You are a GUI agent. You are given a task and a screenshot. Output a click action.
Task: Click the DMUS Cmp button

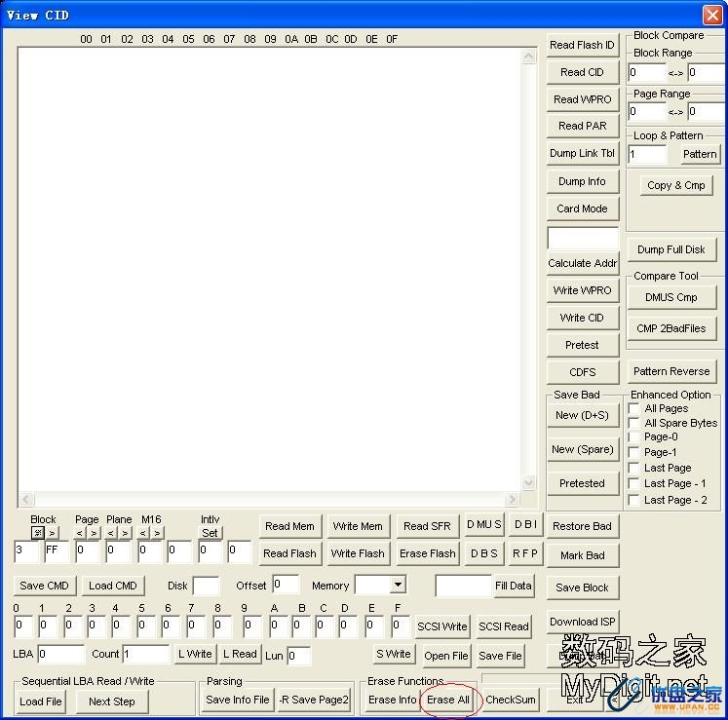[x=671, y=297]
